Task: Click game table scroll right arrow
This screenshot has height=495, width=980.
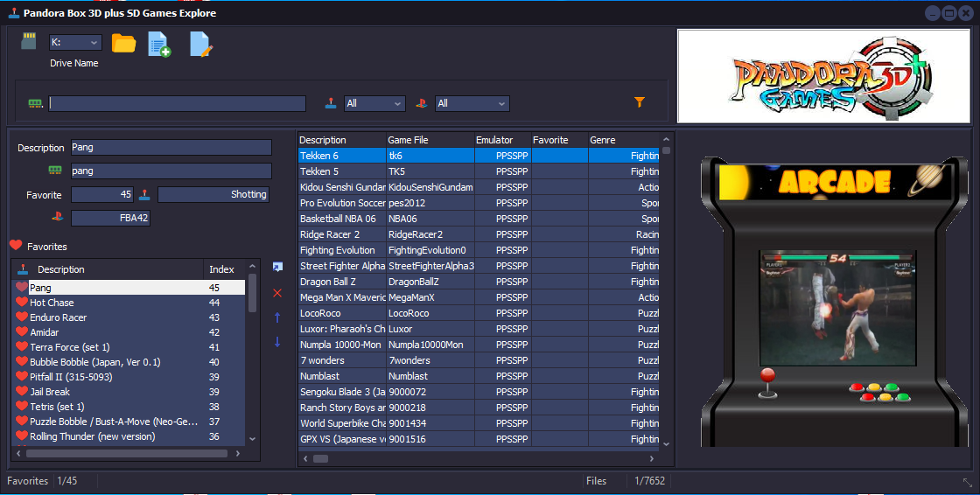Action: pyautogui.click(x=652, y=459)
